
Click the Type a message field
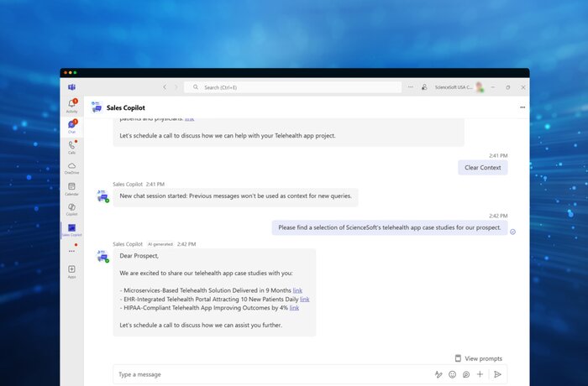[272, 374]
